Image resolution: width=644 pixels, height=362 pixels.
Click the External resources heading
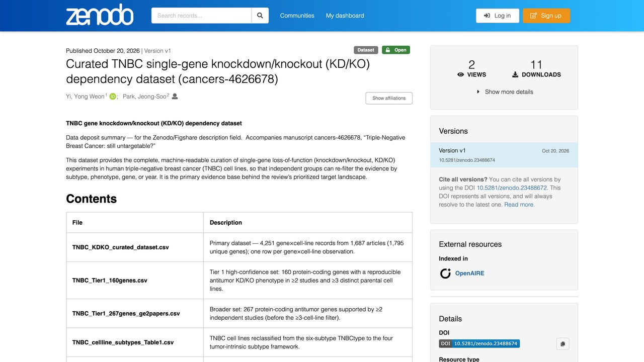tap(470, 244)
